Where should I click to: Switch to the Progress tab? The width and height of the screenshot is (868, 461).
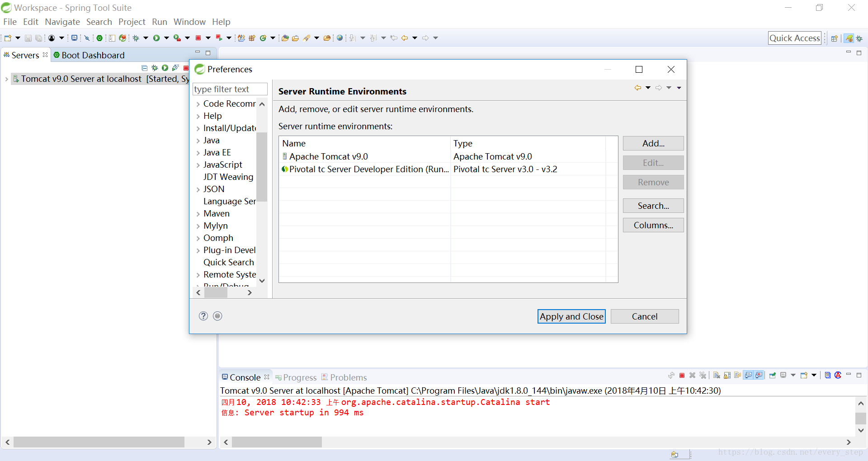pos(296,377)
